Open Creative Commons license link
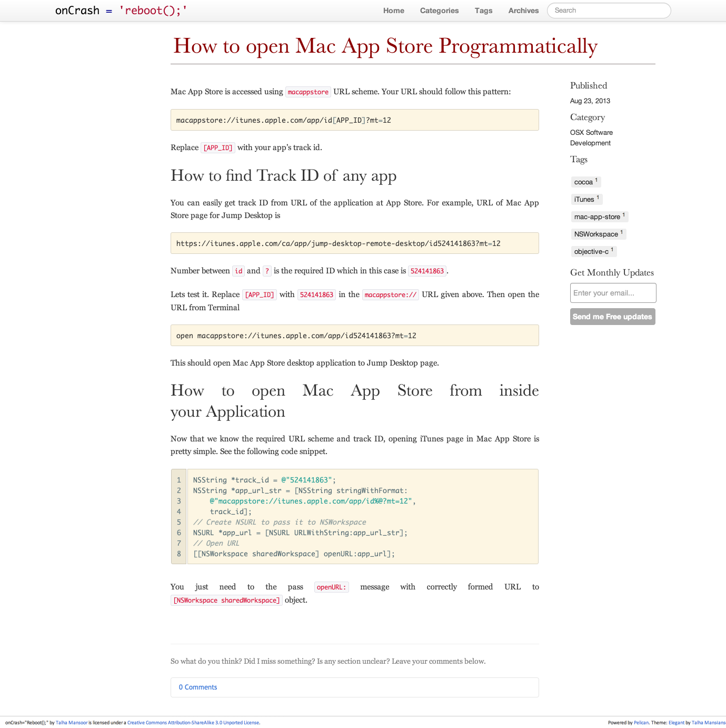 [x=193, y=723]
